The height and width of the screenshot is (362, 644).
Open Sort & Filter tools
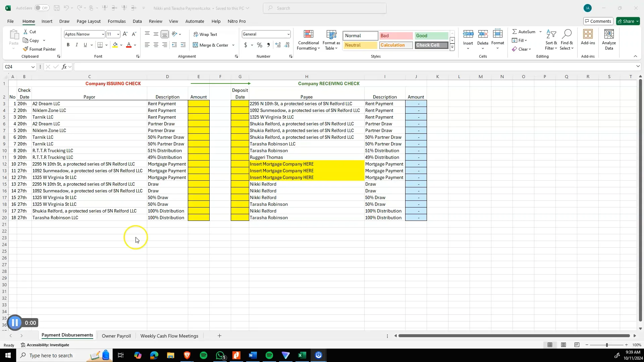click(x=551, y=40)
